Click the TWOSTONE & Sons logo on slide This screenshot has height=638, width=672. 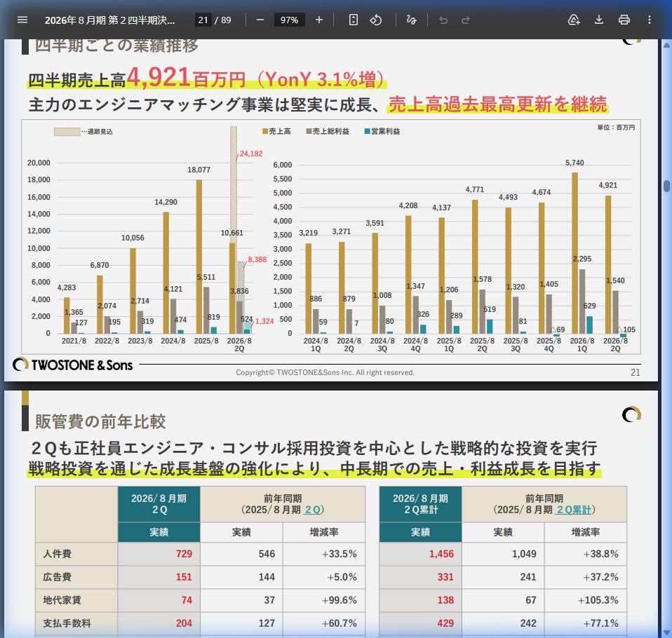click(x=70, y=363)
